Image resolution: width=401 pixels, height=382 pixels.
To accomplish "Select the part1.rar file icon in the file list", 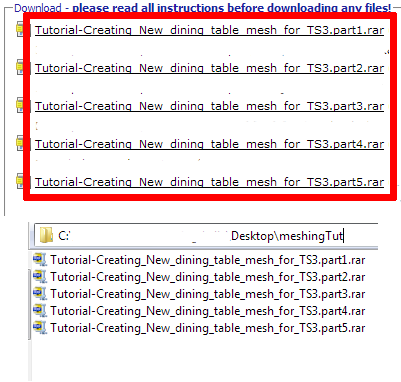I will [x=40, y=259].
